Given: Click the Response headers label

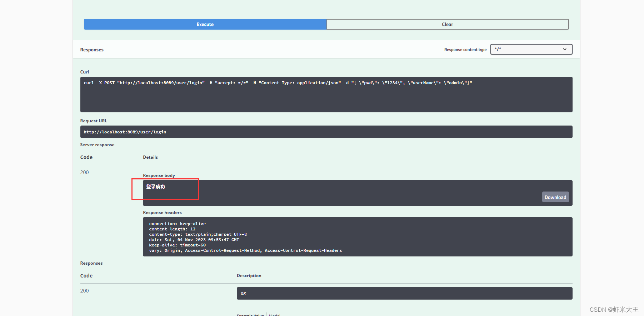Looking at the screenshot, I should click(162, 213).
